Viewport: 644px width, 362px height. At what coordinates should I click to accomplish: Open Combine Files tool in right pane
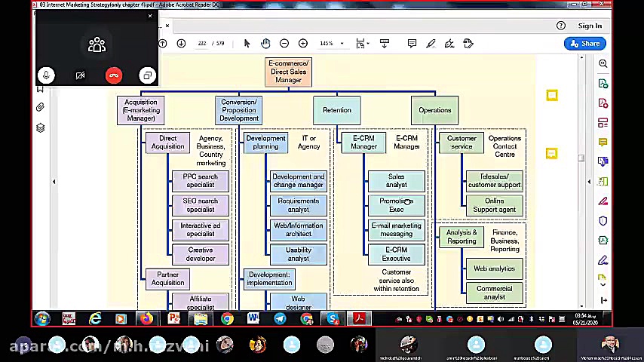click(603, 161)
